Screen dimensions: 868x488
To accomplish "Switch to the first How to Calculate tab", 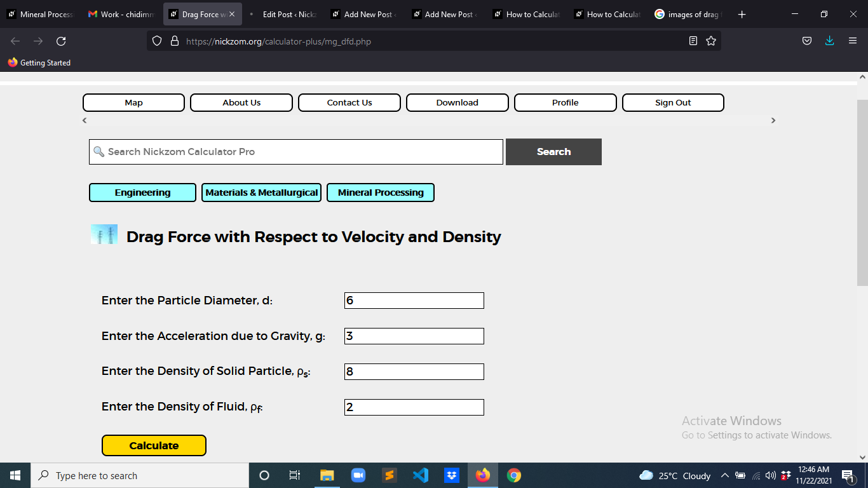I will point(526,14).
